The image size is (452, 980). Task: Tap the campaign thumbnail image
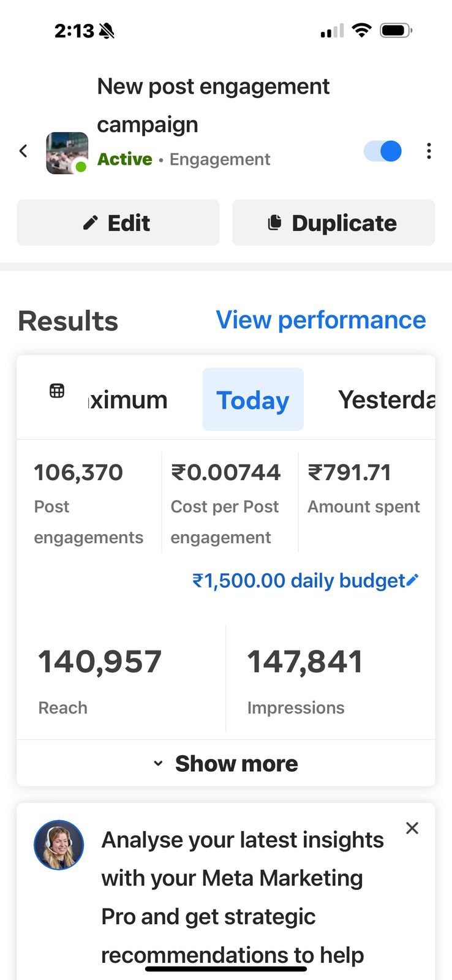point(67,153)
